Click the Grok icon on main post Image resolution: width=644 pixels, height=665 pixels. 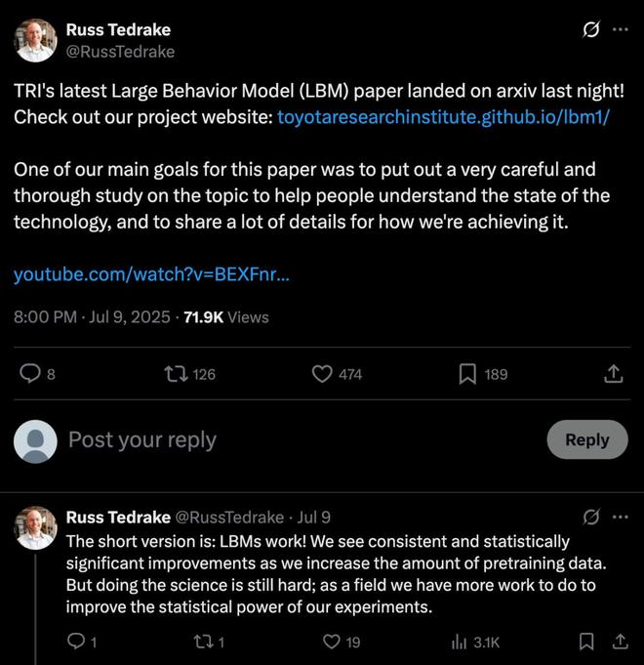[590, 30]
